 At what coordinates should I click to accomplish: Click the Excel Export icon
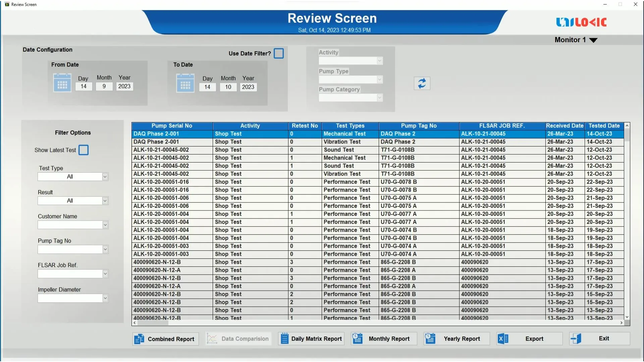pos(503,339)
